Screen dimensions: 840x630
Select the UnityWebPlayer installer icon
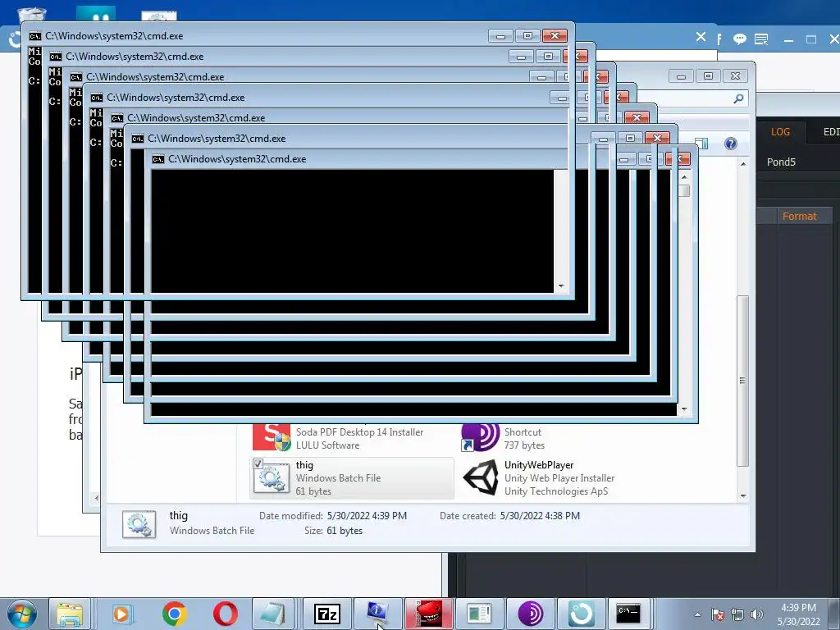tap(481, 478)
